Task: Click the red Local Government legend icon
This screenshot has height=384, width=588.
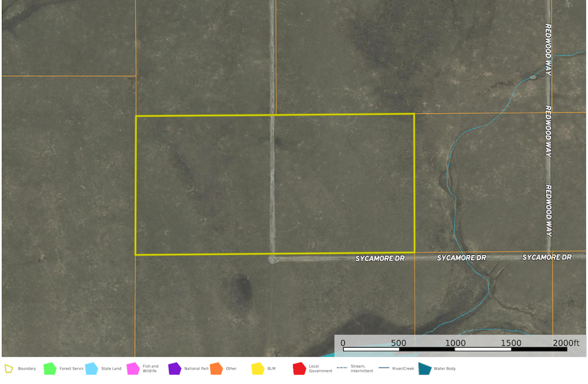Action: click(299, 369)
